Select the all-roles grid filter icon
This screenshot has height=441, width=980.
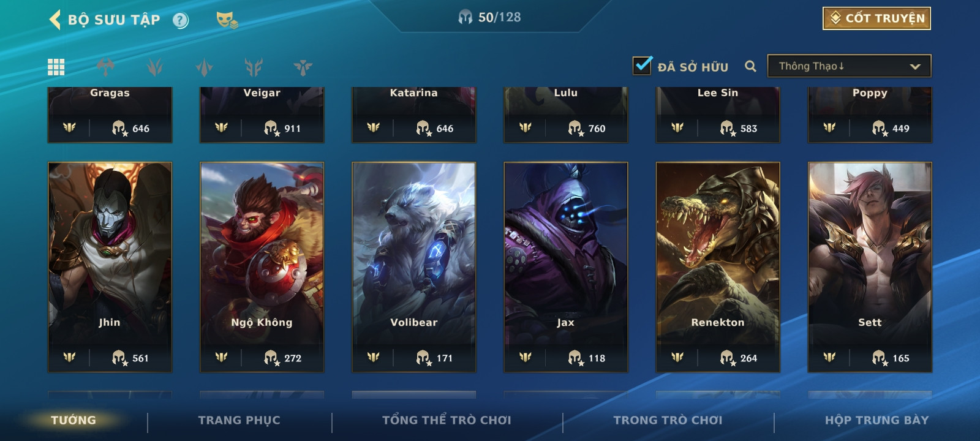(56, 67)
